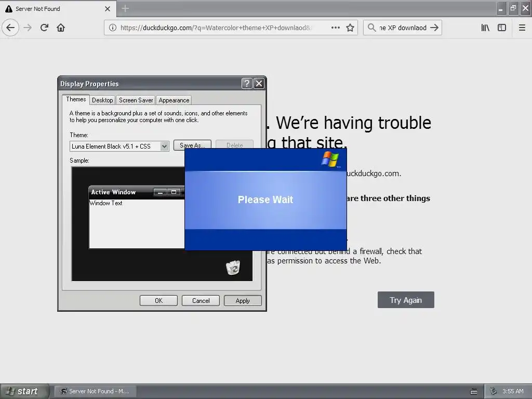Click the magnifier icon in the search box

tap(372, 28)
